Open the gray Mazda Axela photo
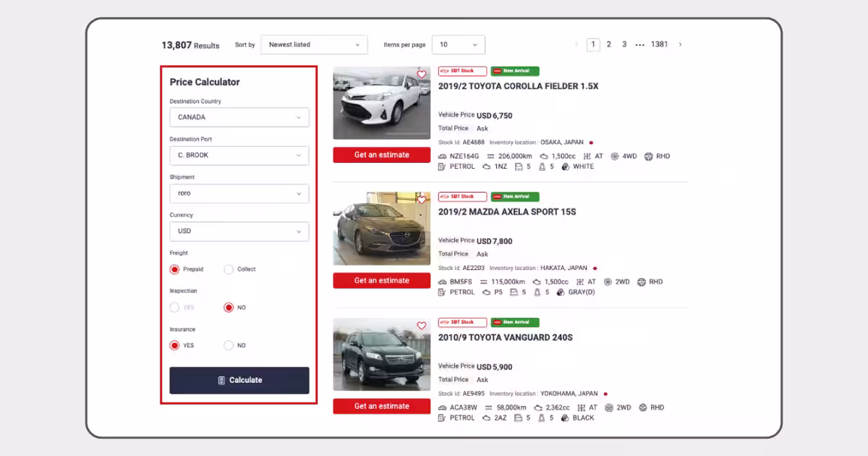 coord(382,229)
